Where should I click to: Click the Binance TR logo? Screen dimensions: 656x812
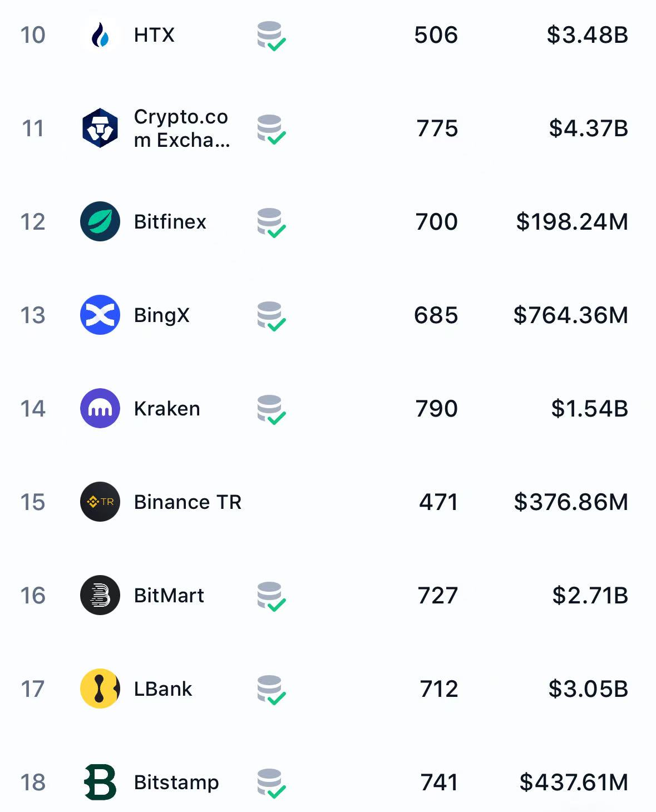coord(100,502)
